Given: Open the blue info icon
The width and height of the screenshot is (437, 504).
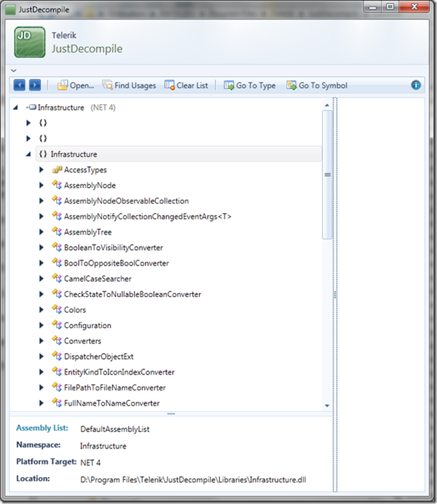Looking at the screenshot, I should [416, 85].
